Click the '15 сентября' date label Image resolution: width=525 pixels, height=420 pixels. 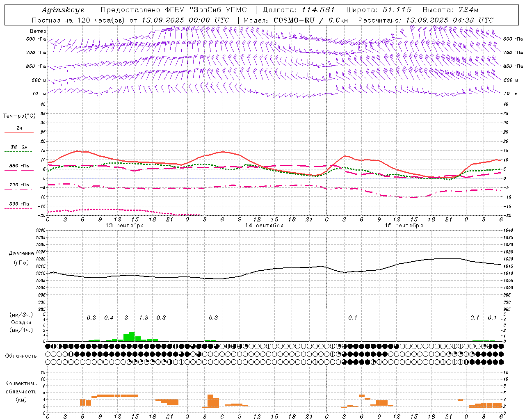tap(404, 226)
